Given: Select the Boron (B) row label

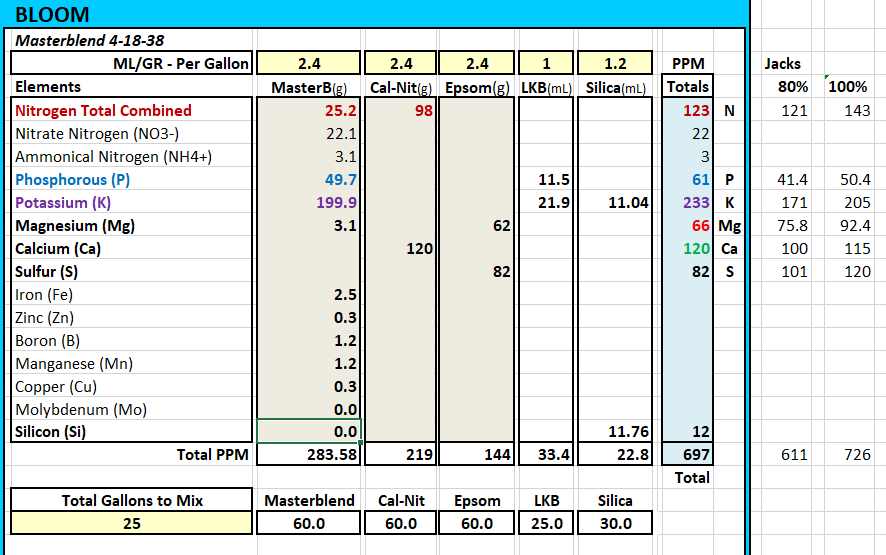Looking at the screenshot, I should tap(47, 341).
